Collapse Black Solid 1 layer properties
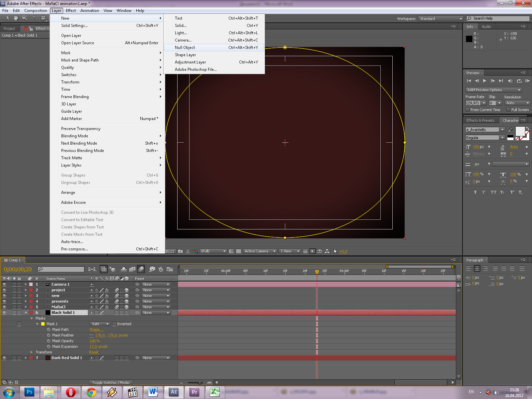The width and height of the screenshot is (532, 399). (26, 313)
